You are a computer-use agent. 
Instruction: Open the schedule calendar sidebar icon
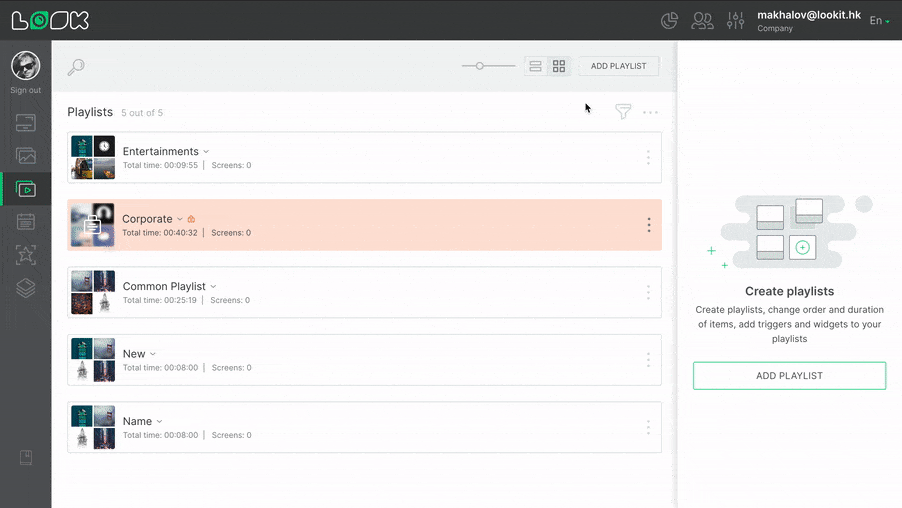tap(25, 222)
